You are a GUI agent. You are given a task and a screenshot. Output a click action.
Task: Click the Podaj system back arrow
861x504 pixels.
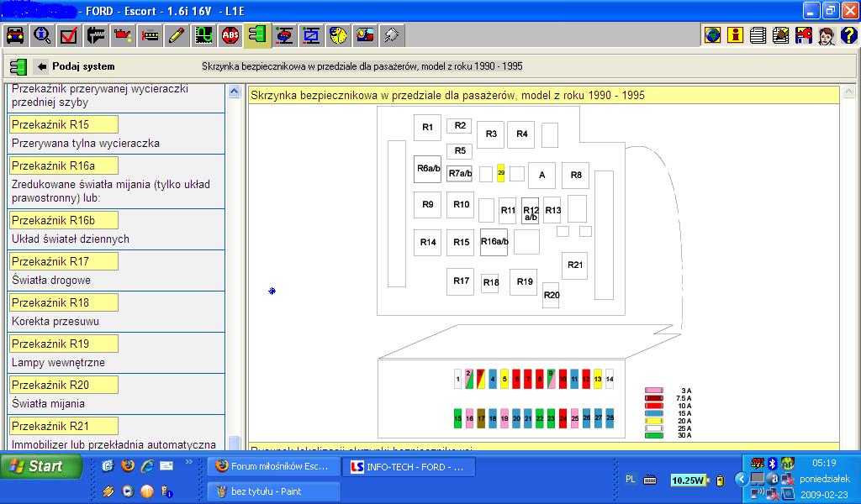pos(42,66)
